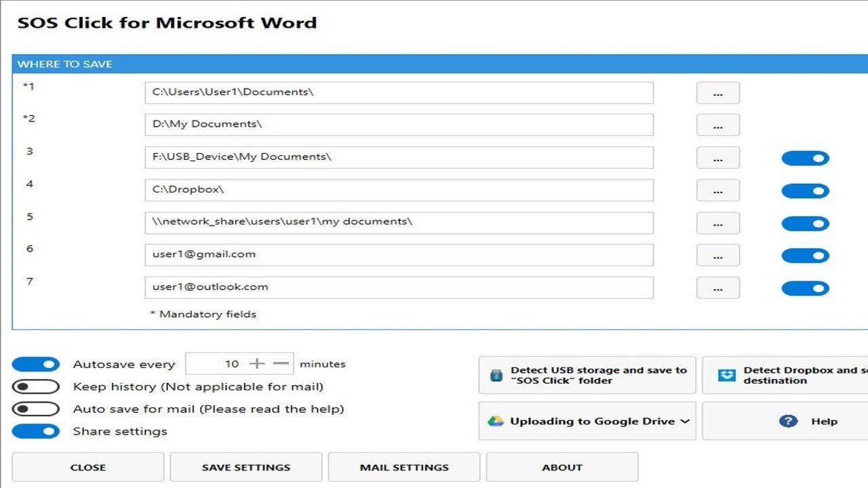This screenshot has width=868, height=488.
Task: Browse folder for D:\My Documents\ row
Action: coord(718,125)
